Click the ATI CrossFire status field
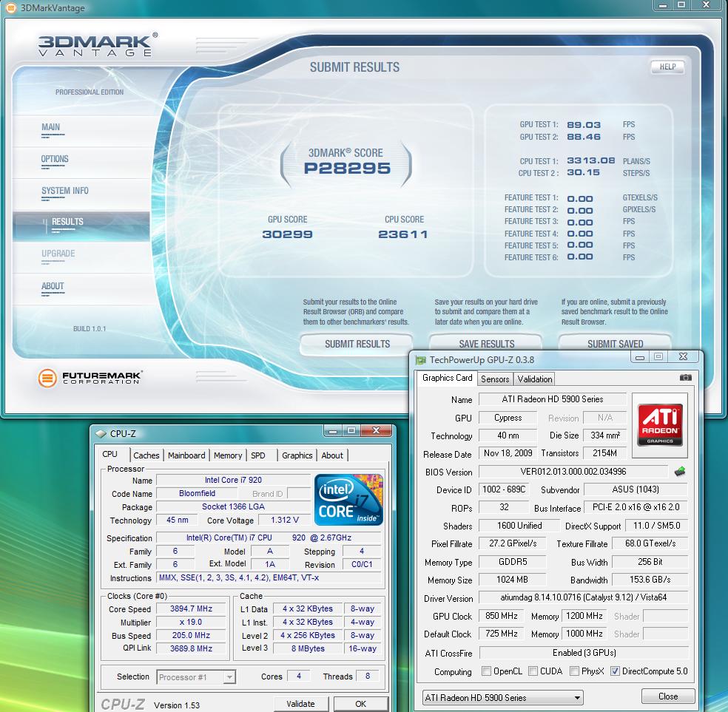Viewport: 728px width, 712px height. (x=584, y=653)
